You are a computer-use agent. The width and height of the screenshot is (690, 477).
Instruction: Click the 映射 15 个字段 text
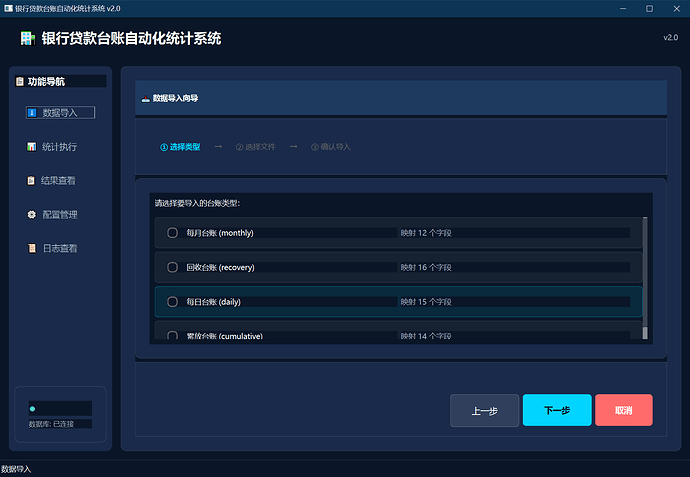point(426,302)
